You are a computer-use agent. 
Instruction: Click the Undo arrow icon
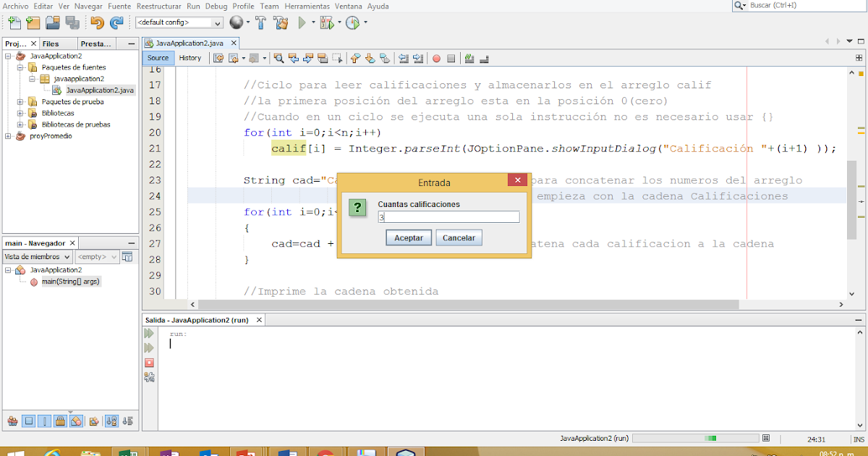(x=97, y=22)
